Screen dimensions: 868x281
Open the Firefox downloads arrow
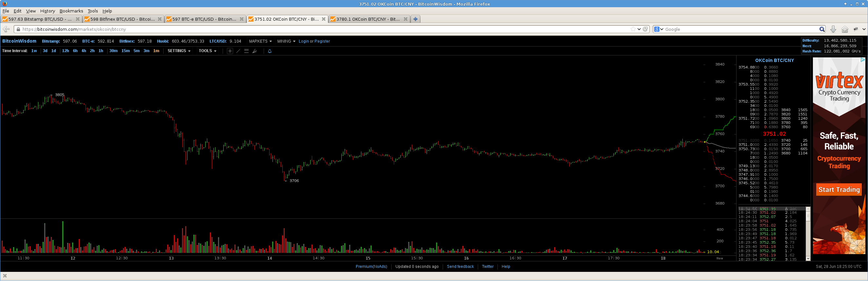pos(833,29)
